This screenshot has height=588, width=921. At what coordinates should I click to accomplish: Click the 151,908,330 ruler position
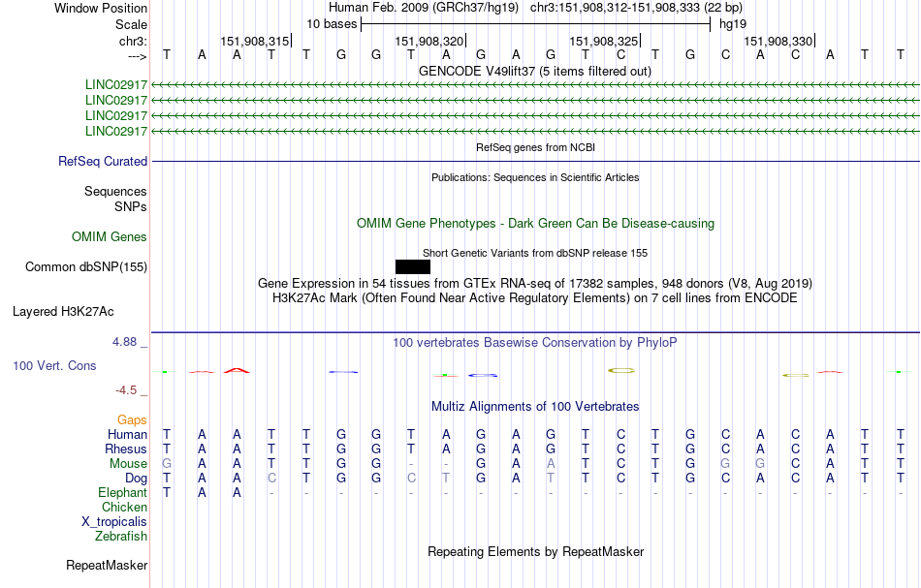tap(778, 41)
